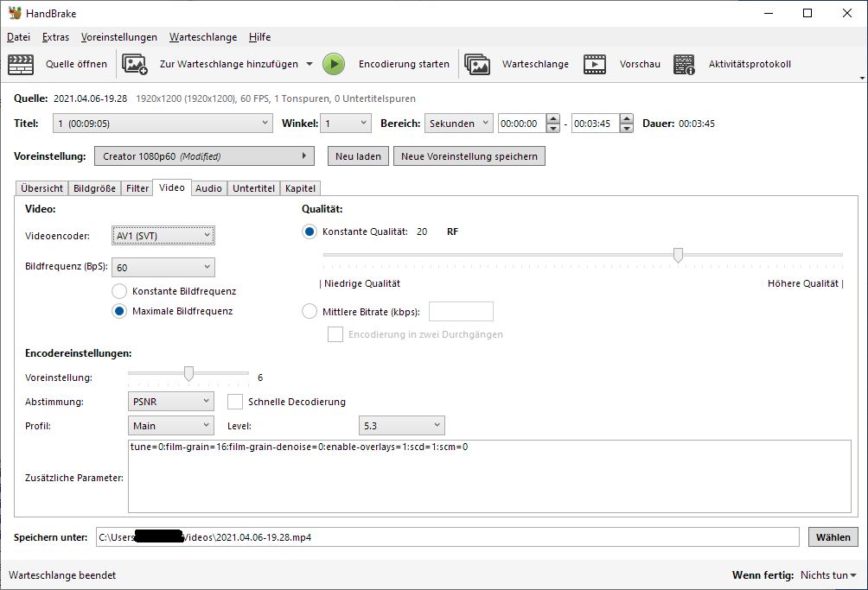Click the Vorschau film preview icon

coord(595,64)
